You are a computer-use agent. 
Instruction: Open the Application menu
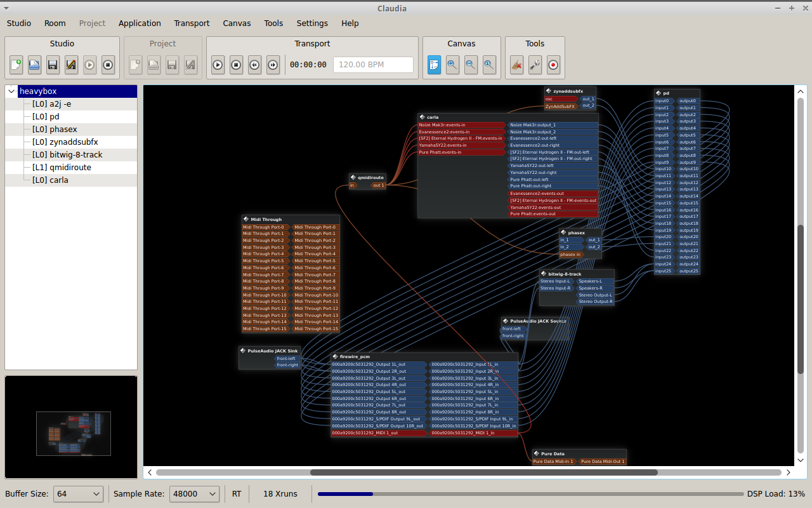click(x=140, y=23)
